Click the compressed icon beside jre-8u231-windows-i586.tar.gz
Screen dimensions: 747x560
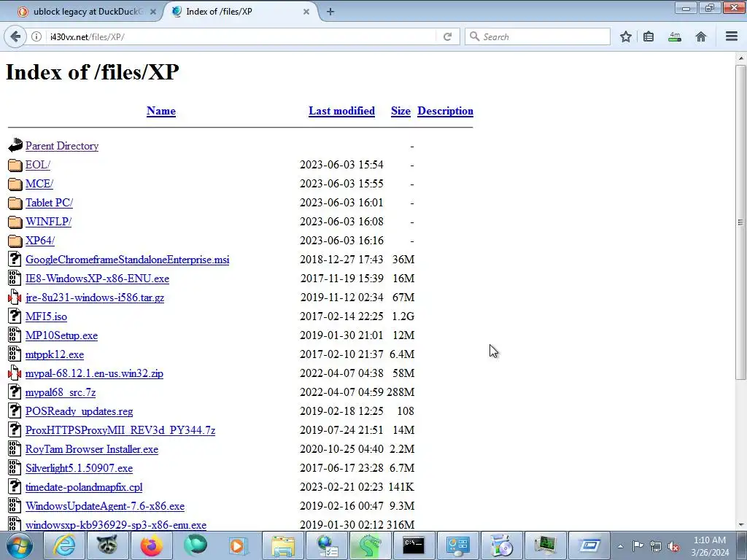click(x=15, y=297)
